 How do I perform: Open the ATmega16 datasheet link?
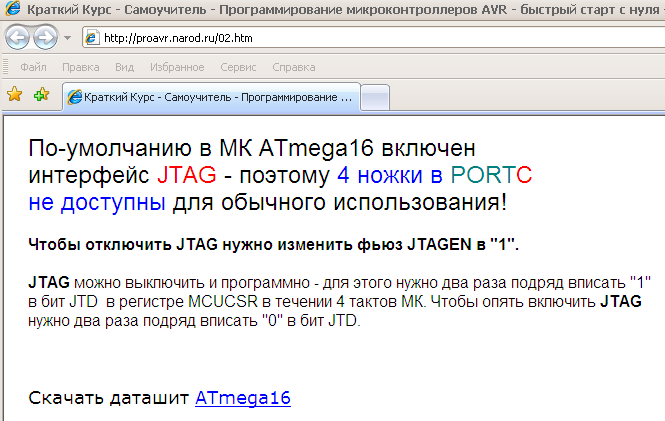tap(243, 398)
